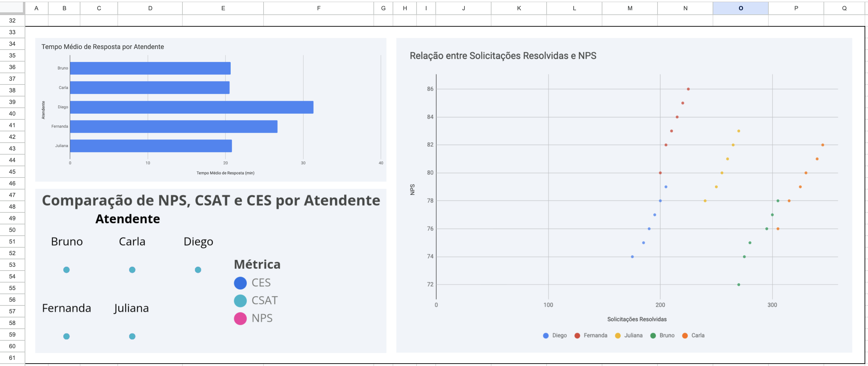Click Fernanda legend entry in scatter chart

tap(591, 336)
